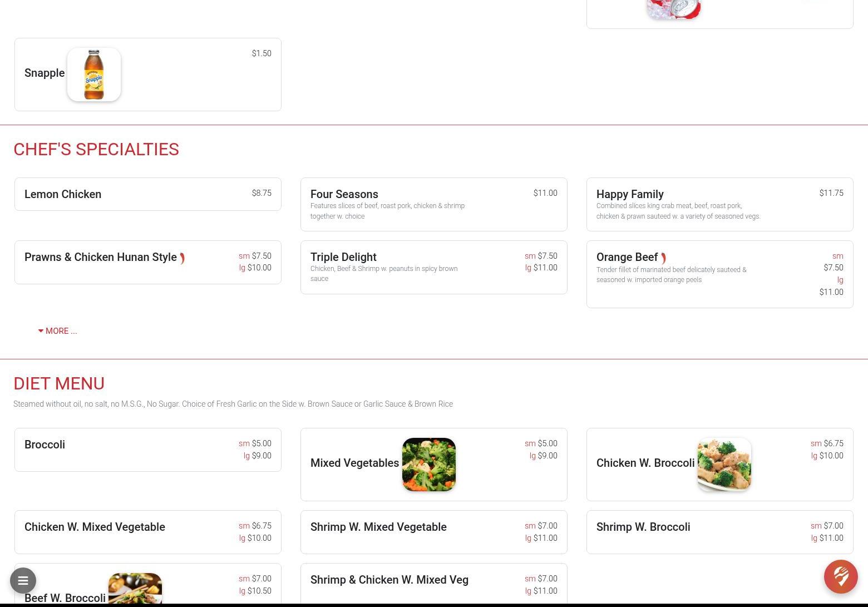Open the Mixed Vegetables photo
The image size is (868, 607).
click(x=429, y=465)
